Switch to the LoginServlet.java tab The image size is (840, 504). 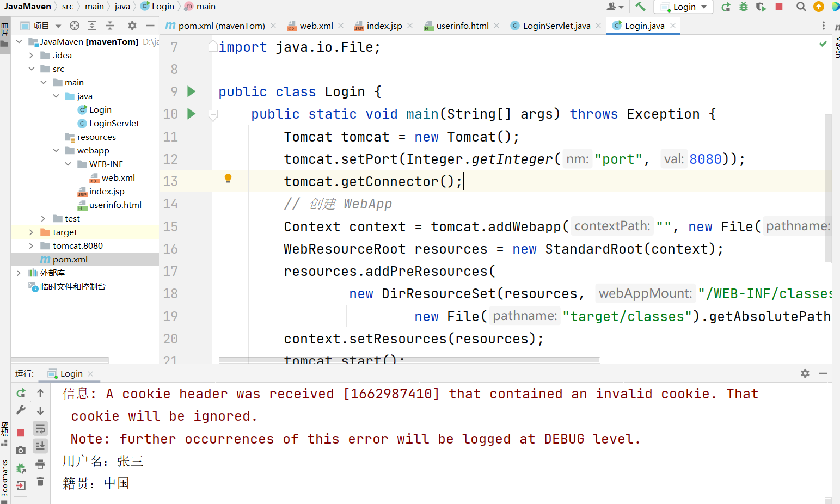coord(556,26)
